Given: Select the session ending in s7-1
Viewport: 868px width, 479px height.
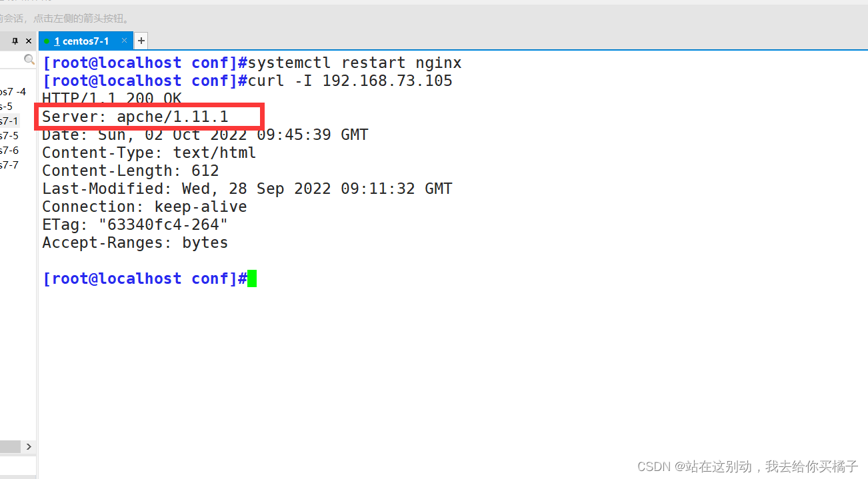Looking at the screenshot, I should [x=9, y=121].
